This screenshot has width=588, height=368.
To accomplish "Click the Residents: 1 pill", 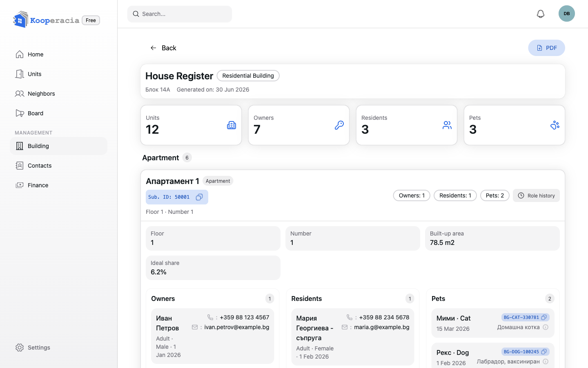I will click(x=455, y=195).
